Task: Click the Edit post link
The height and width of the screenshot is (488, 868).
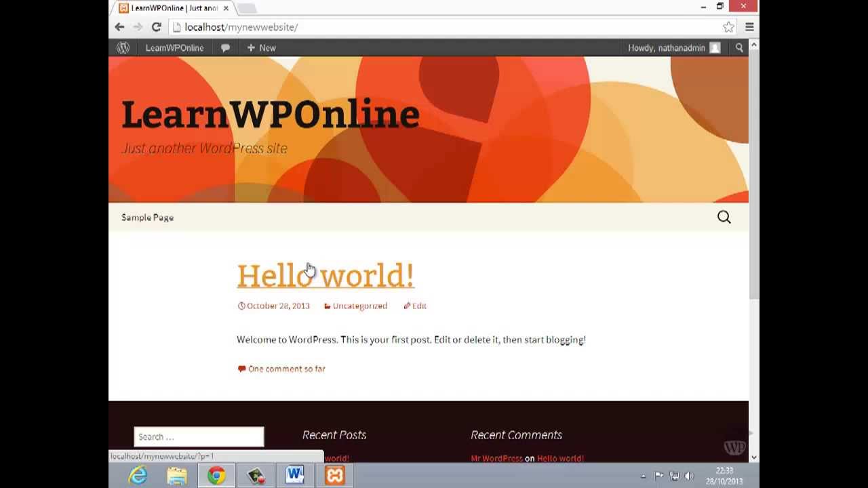Action: click(419, 306)
